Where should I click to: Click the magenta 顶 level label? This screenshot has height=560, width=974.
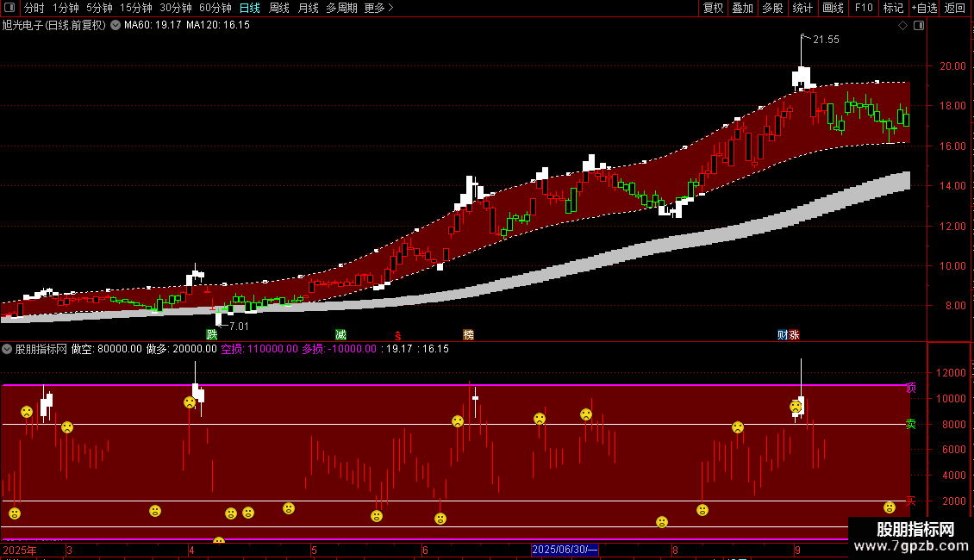point(910,388)
